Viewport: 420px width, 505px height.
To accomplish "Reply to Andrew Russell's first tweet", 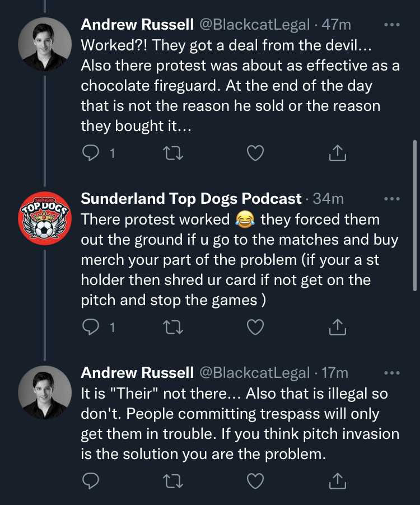I will click(x=90, y=153).
